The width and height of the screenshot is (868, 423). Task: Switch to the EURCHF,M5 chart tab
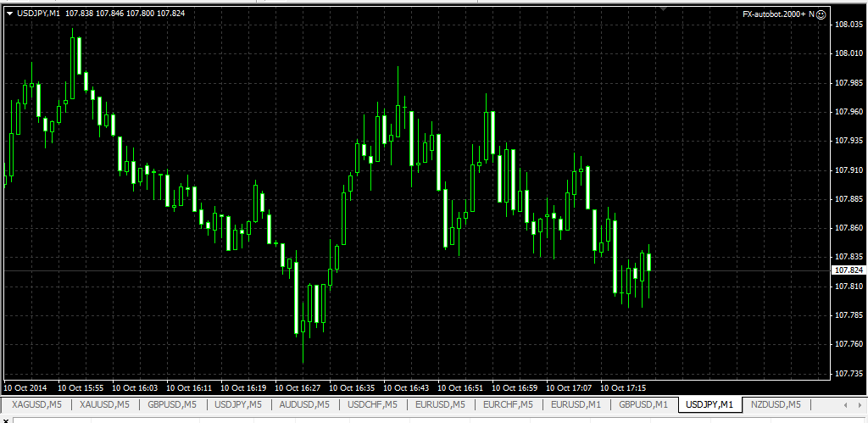509,404
